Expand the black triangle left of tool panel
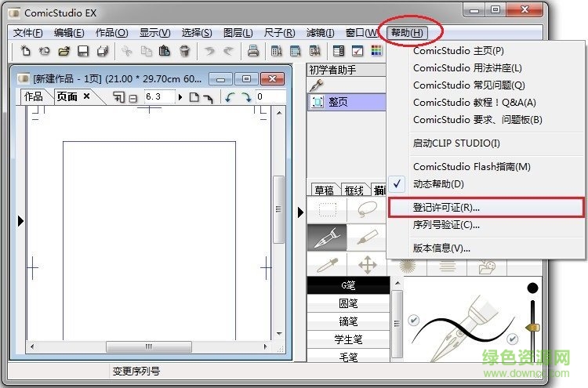588x388 pixels. pyautogui.click(x=300, y=212)
